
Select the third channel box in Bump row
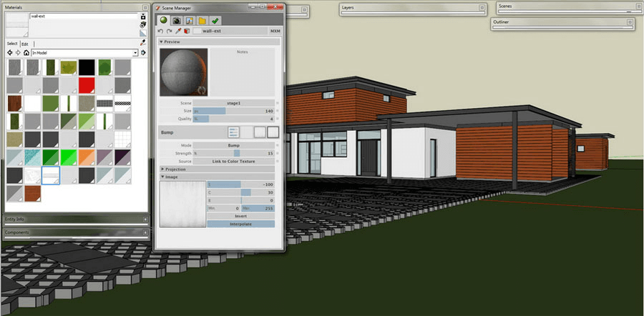click(260, 132)
